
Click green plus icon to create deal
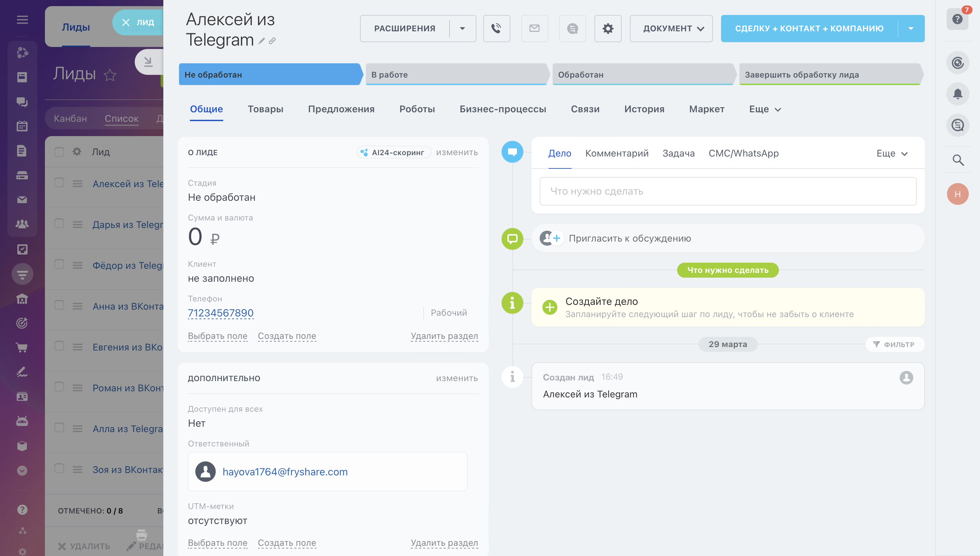[x=550, y=307]
